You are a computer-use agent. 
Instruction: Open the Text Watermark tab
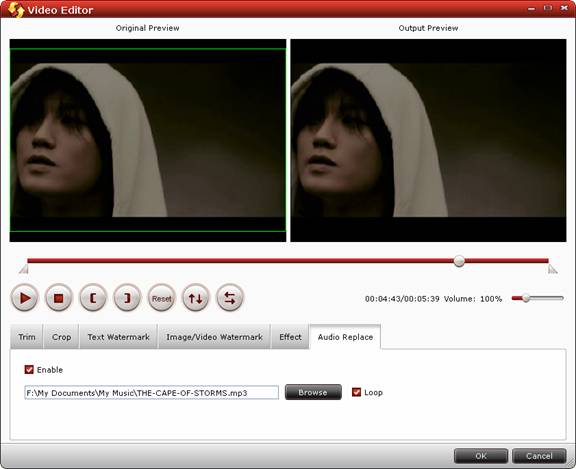(x=118, y=336)
